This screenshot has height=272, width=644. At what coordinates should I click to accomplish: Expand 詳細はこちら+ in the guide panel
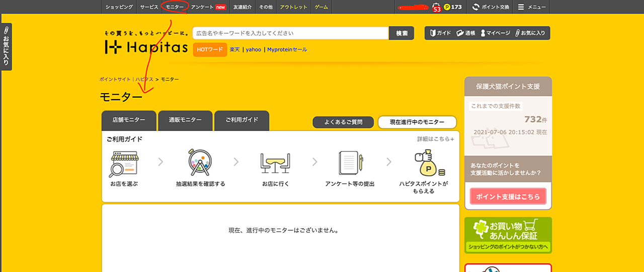[436, 139]
